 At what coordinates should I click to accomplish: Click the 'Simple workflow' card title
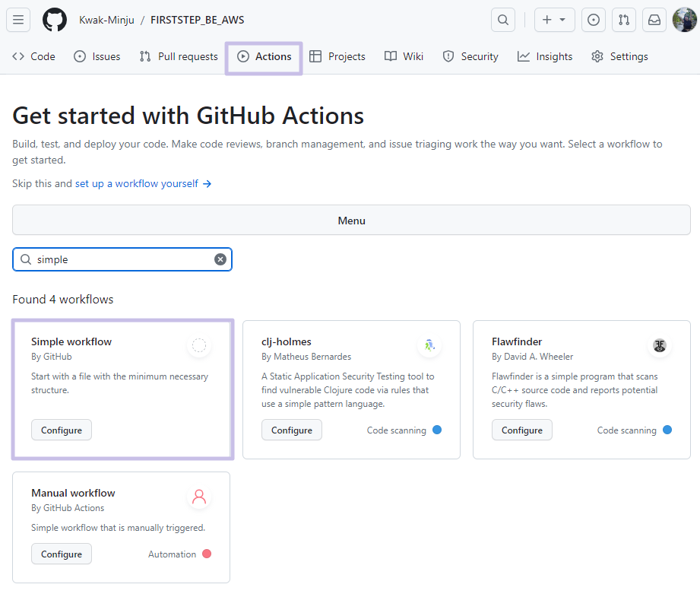coord(71,341)
